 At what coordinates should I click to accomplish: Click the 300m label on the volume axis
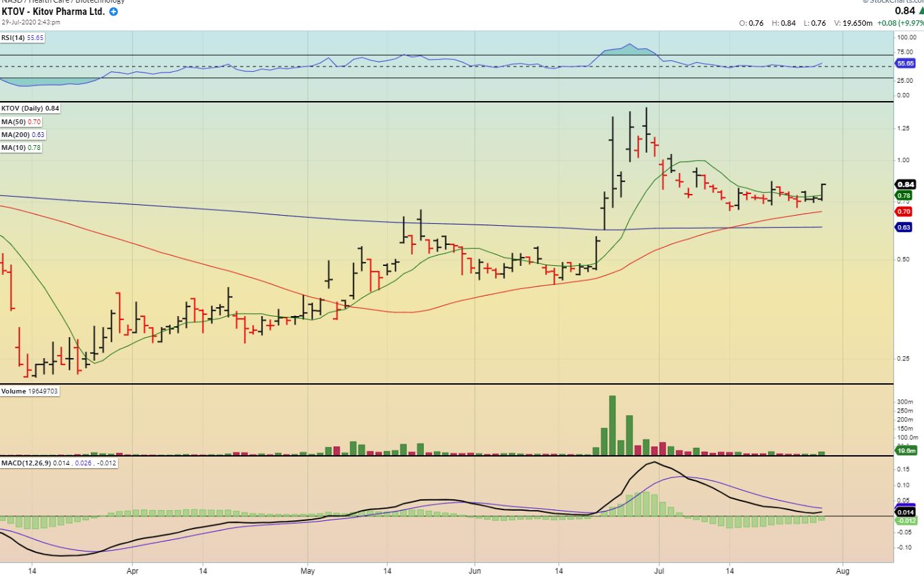click(x=904, y=402)
